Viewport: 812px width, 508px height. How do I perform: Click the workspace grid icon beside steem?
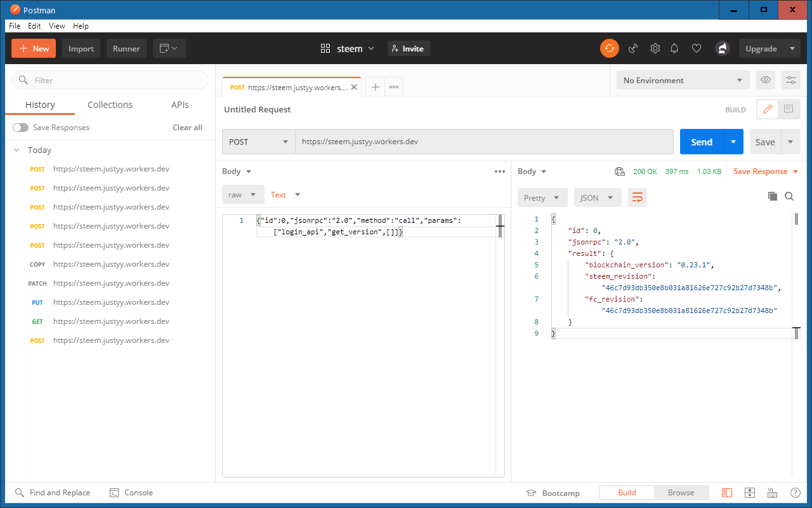pyautogui.click(x=325, y=48)
